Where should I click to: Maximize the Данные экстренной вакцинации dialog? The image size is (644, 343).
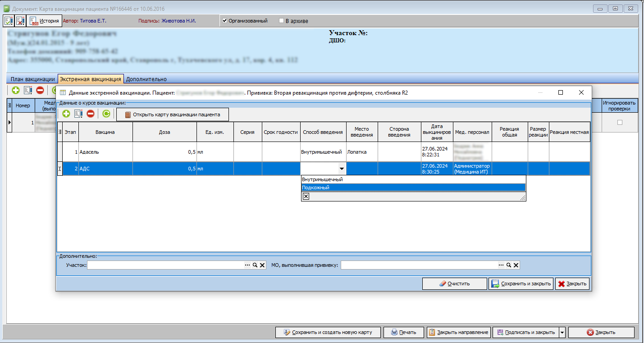coord(561,92)
